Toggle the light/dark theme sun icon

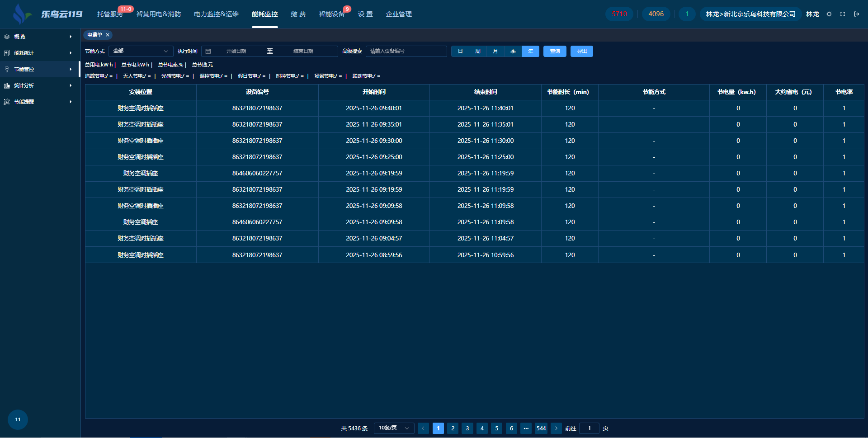click(x=829, y=14)
